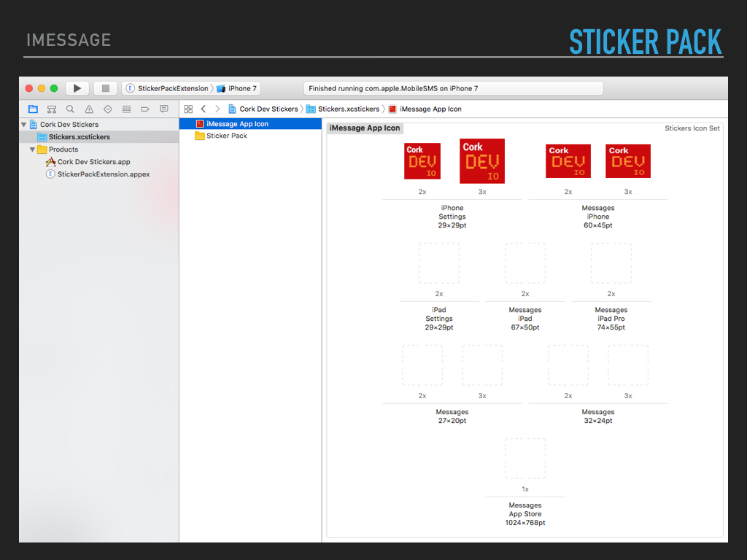
Task: Go forward with the right chevron
Action: (217, 109)
